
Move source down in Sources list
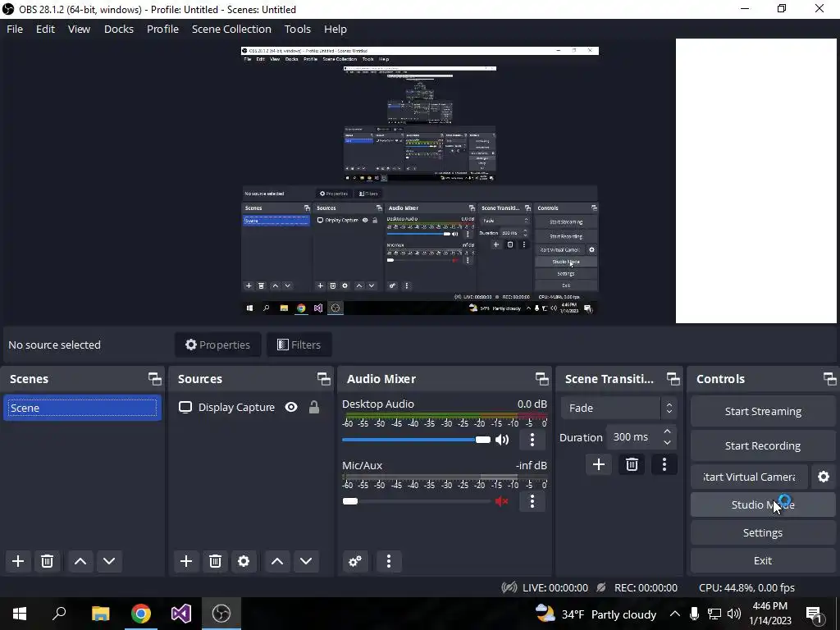(x=306, y=561)
